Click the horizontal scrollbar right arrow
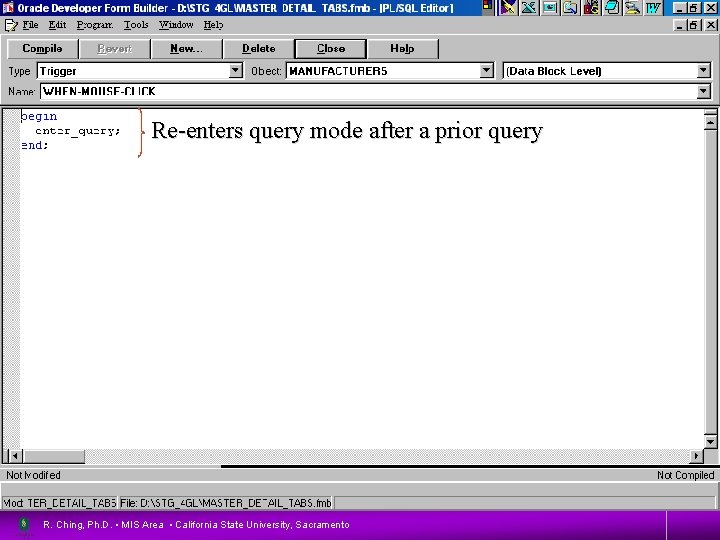This screenshot has height=540, width=720. pos(696,456)
